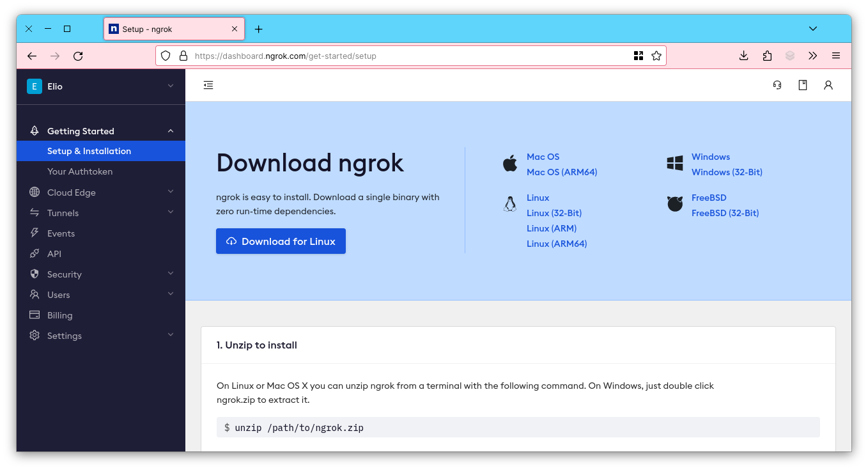Download the Windows (32-Bit) version
This screenshot has height=470, width=868.
point(727,171)
